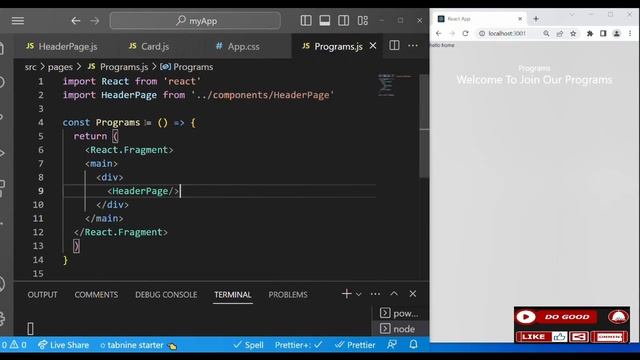Click the browser forward arrow

[452, 33]
